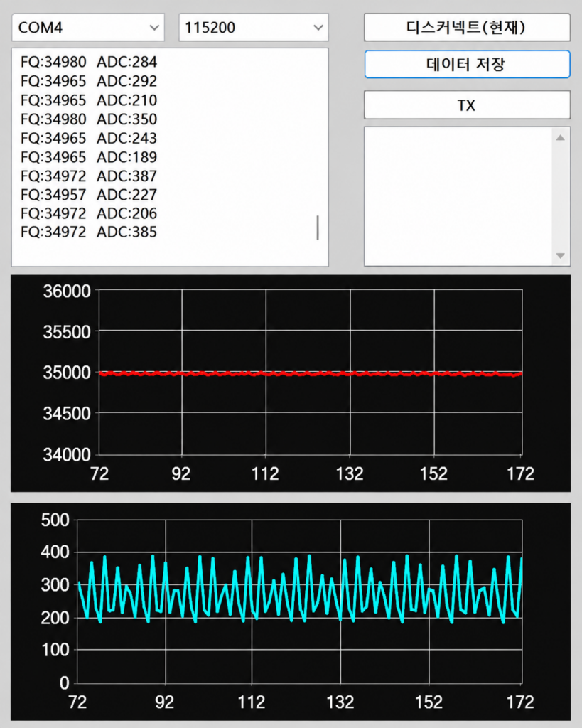Select log line FQ:34965 ADC:292
The width and height of the screenshot is (582, 728).
(89, 81)
